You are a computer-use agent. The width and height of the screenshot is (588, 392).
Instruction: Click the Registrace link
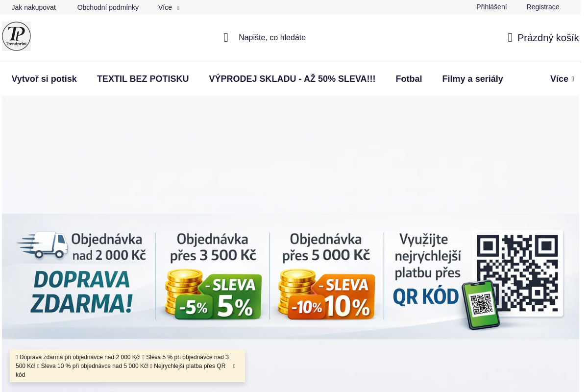click(x=542, y=7)
